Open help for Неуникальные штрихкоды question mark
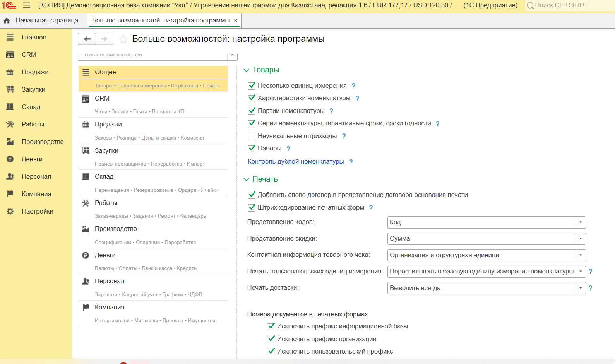 (x=344, y=136)
